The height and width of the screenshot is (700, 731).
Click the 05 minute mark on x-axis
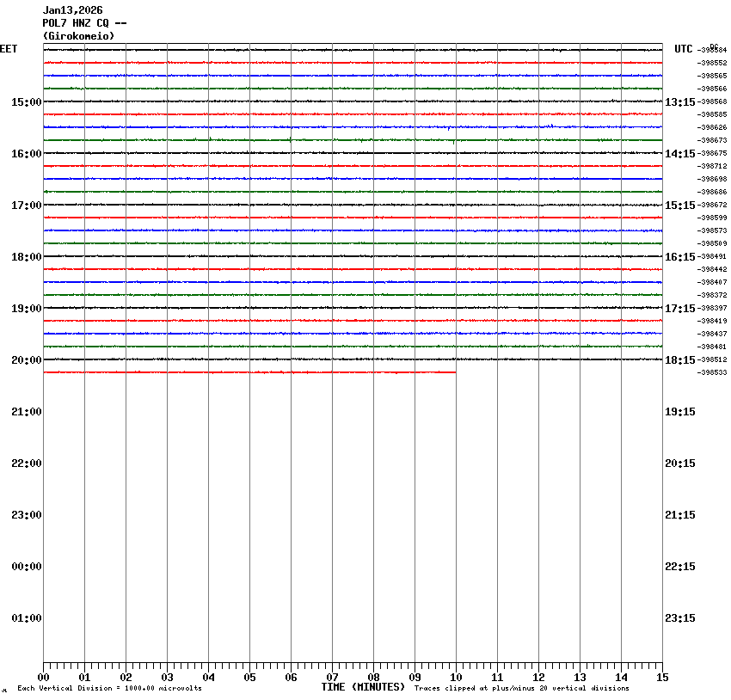(x=249, y=678)
